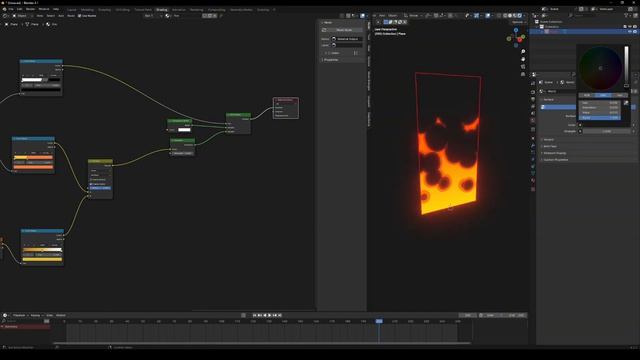Click the Factor slider on the Mix node
The height and width of the screenshot is (360, 640).
100,188
